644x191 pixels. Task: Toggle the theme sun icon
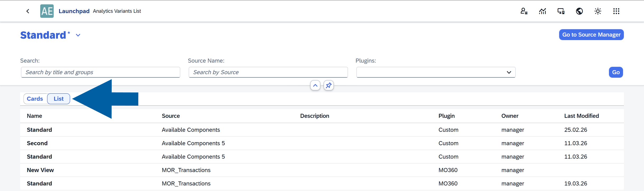coord(598,11)
